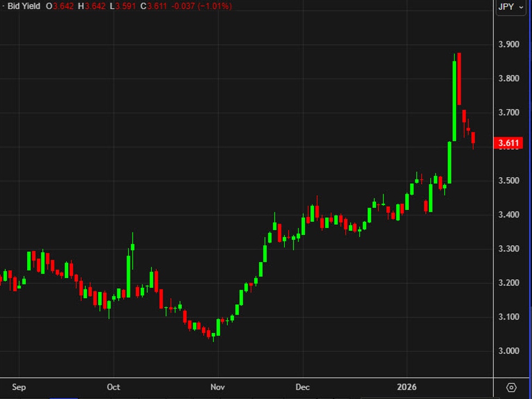Select the tall green candle near 3.850 high
The height and width of the screenshot is (399, 532).
pos(454,101)
